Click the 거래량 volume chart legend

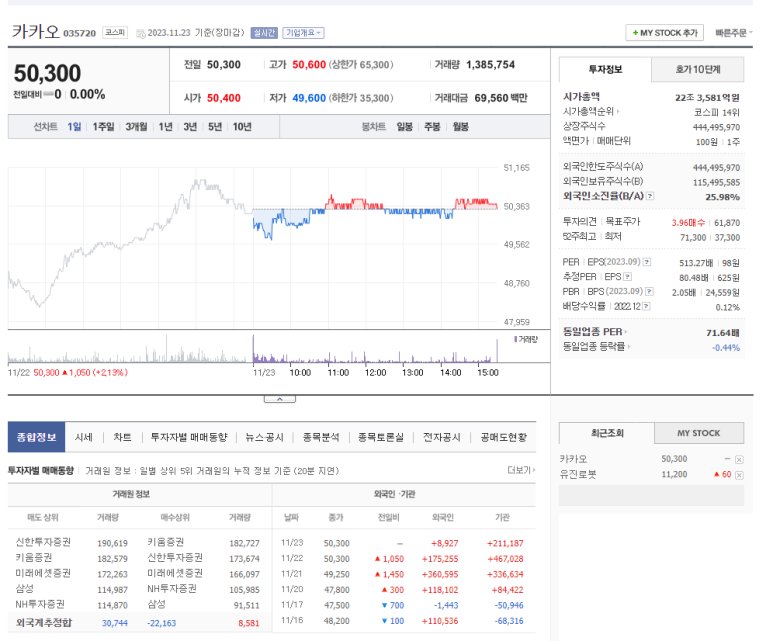point(526,339)
